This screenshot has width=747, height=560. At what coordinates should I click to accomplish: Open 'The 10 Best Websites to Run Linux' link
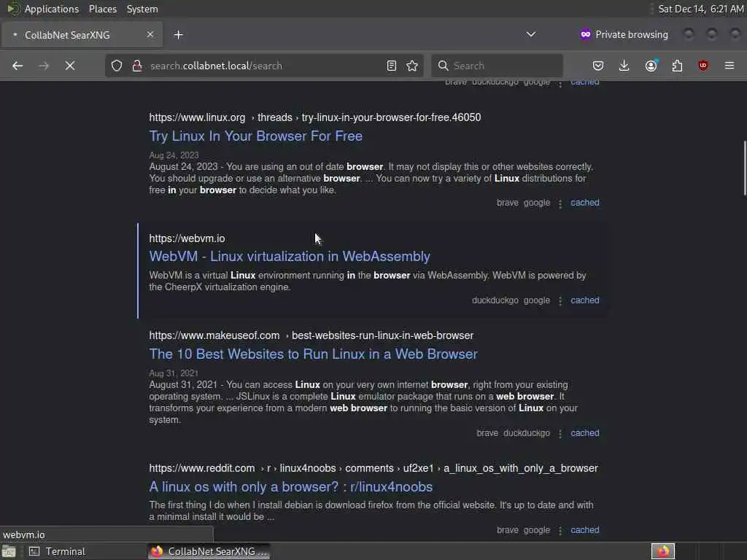[313, 354]
